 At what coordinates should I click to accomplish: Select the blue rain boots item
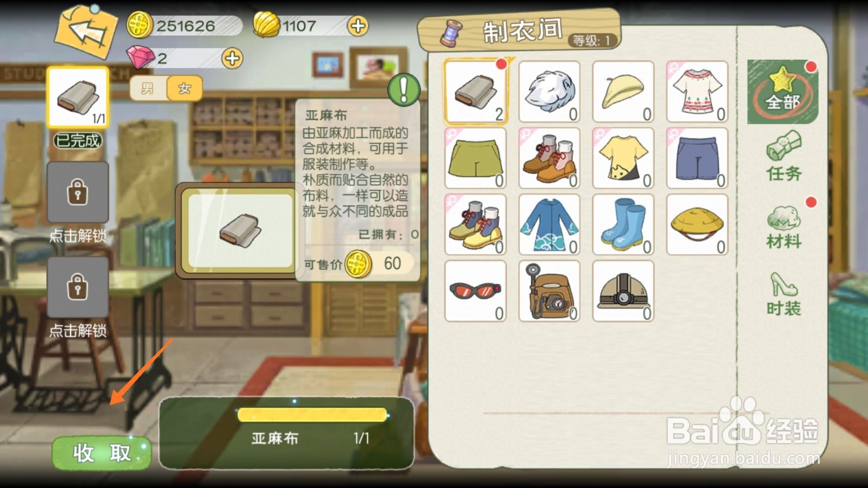click(x=623, y=224)
